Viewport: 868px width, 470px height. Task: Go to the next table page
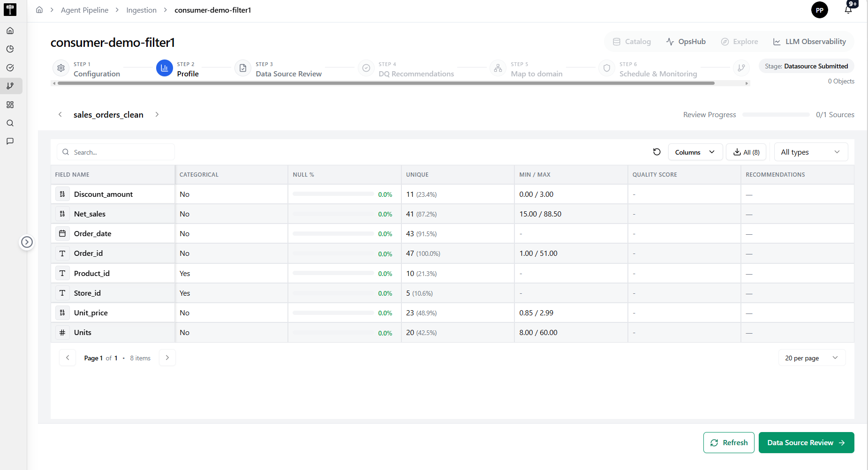(x=167, y=358)
